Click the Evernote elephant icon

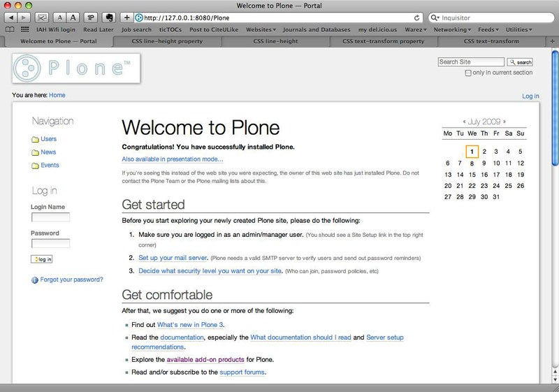pos(109,17)
